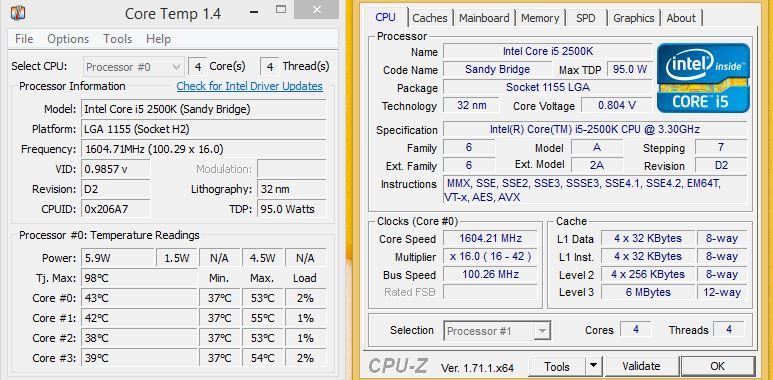
Task: Click the CPUID value 0x206A7
Action: pyautogui.click(x=116, y=209)
